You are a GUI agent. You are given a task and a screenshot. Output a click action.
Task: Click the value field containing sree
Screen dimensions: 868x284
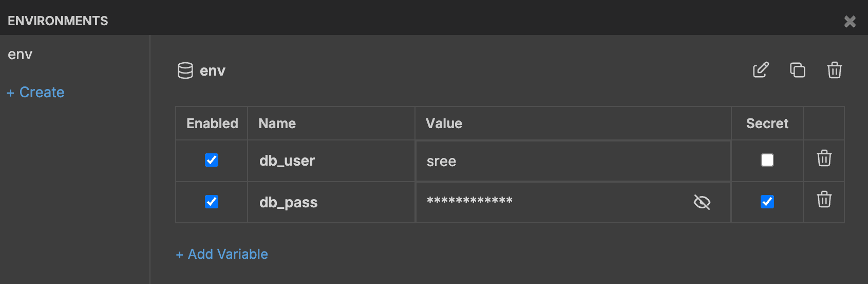pos(565,162)
